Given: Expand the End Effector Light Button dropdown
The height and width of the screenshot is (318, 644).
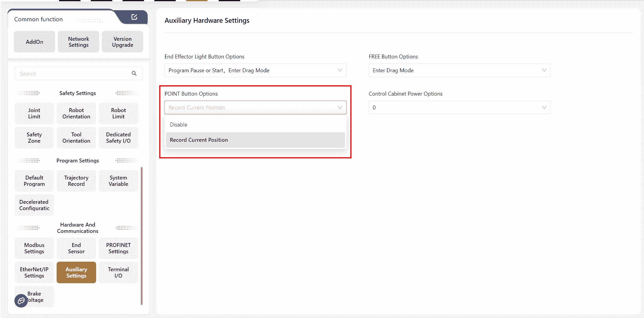Looking at the screenshot, I should coord(340,70).
